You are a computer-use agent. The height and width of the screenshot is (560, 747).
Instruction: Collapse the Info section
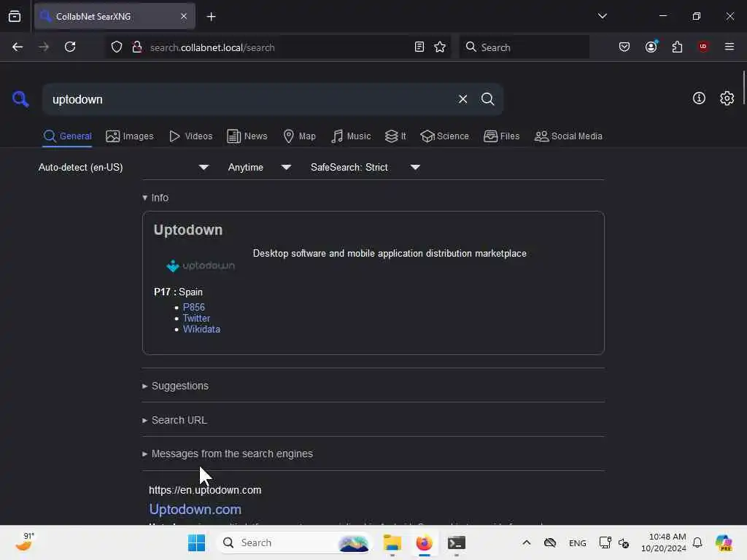(x=155, y=198)
